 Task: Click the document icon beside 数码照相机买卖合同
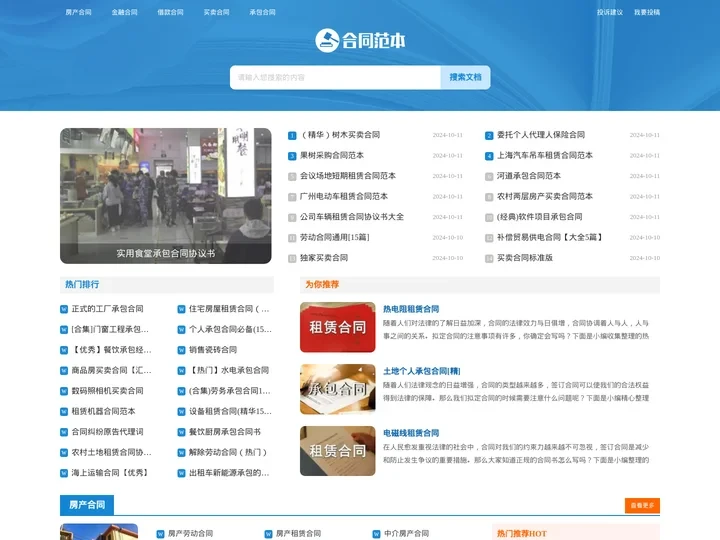pos(64,391)
